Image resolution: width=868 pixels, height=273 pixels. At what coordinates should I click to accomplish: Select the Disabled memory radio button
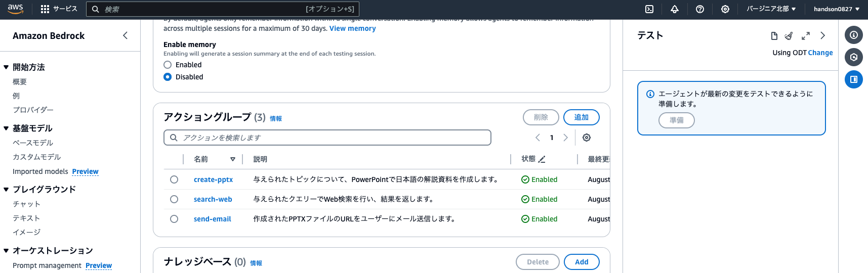pyautogui.click(x=168, y=77)
